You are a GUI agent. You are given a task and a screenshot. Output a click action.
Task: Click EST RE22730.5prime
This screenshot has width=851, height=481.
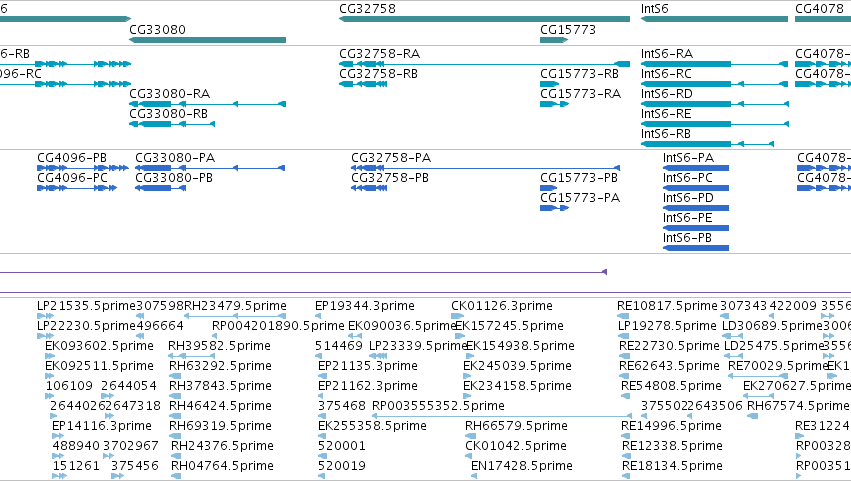669,346
